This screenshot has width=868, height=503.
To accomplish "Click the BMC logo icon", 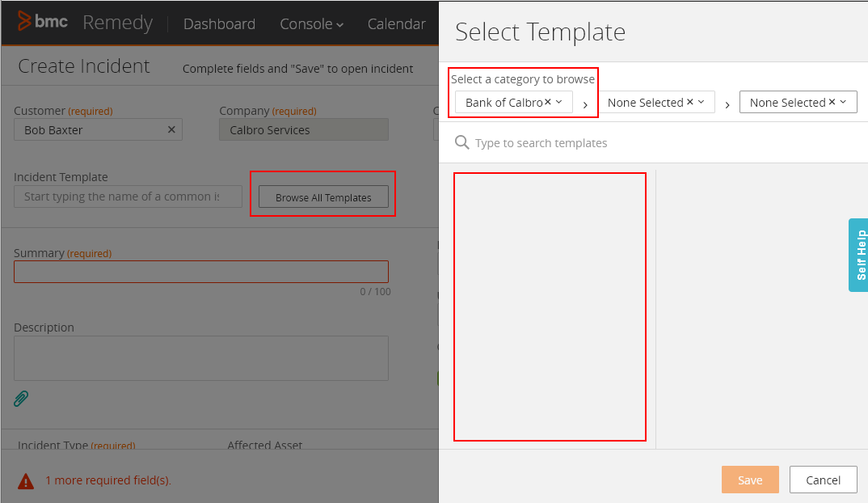I will pos(24,21).
